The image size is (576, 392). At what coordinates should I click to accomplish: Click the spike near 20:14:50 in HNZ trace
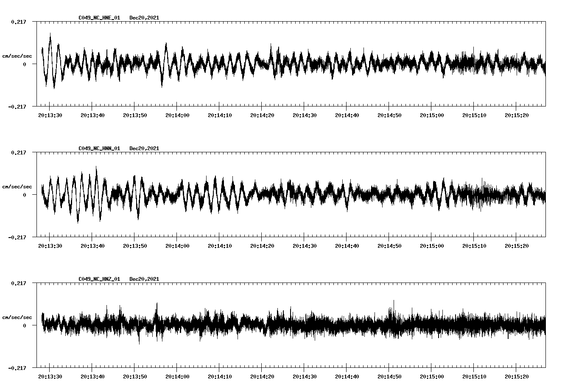[x=394, y=301]
